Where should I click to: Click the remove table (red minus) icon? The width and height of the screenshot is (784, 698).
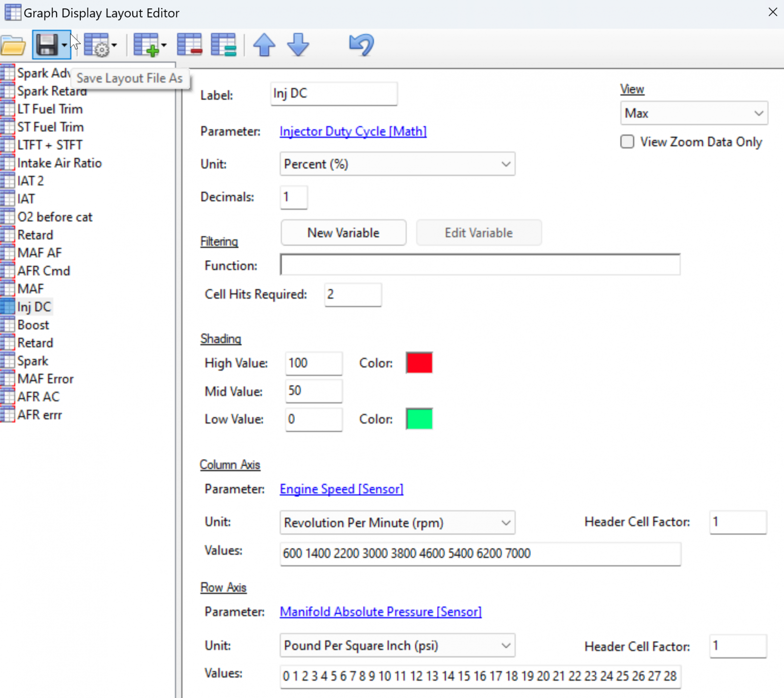(x=190, y=45)
